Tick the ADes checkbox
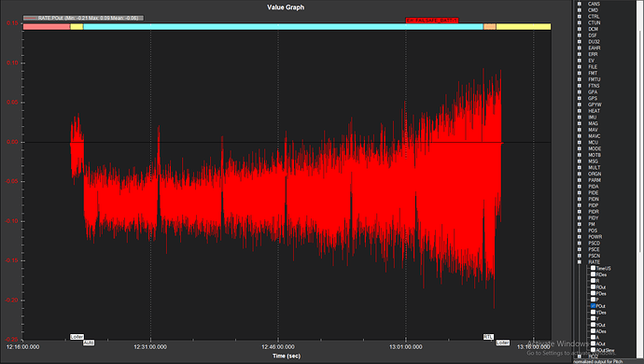The height and width of the screenshot is (364, 644). point(593,331)
